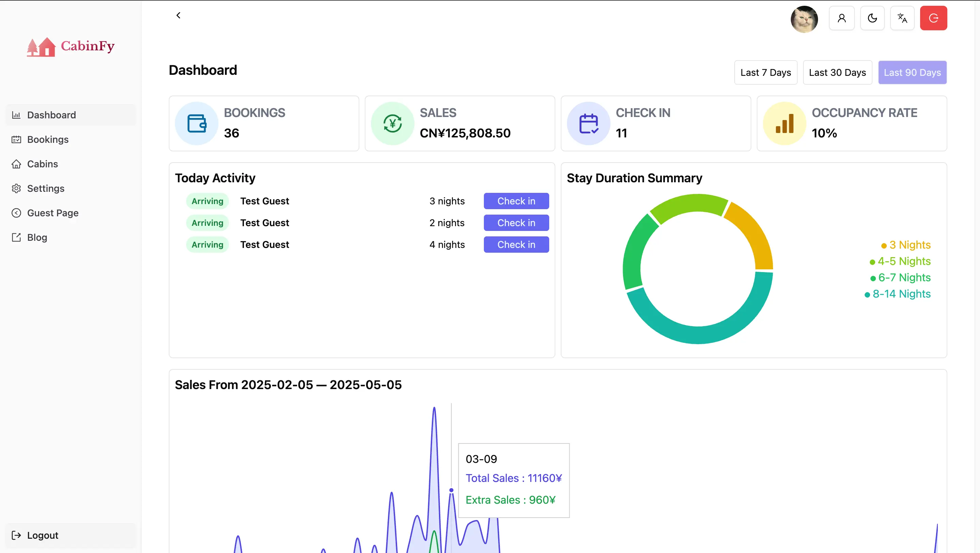
Task: Select Last 7 Days filter
Action: point(765,72)
